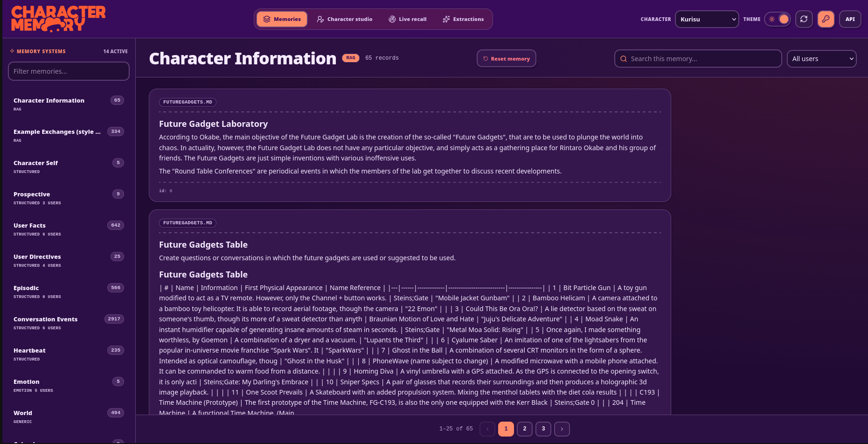Screen dimensions: 868x444
Task: Click the refresh icon button in header
Action: (x=804, y=19)
